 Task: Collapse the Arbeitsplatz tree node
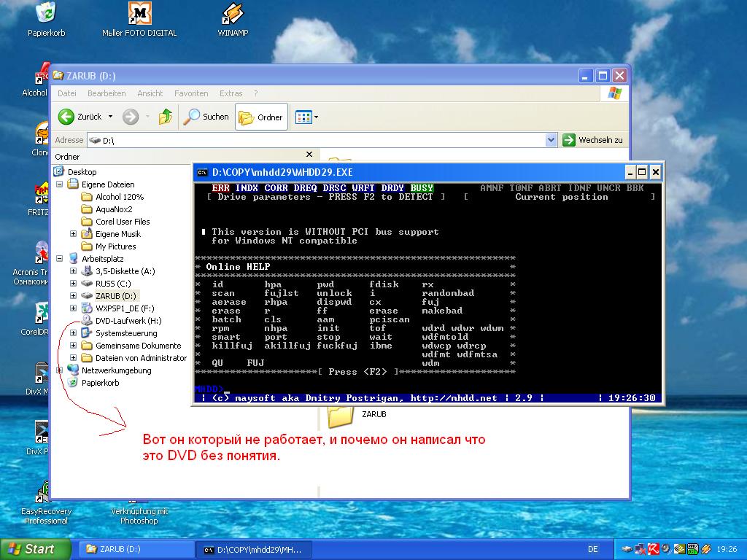pos(60,259)
